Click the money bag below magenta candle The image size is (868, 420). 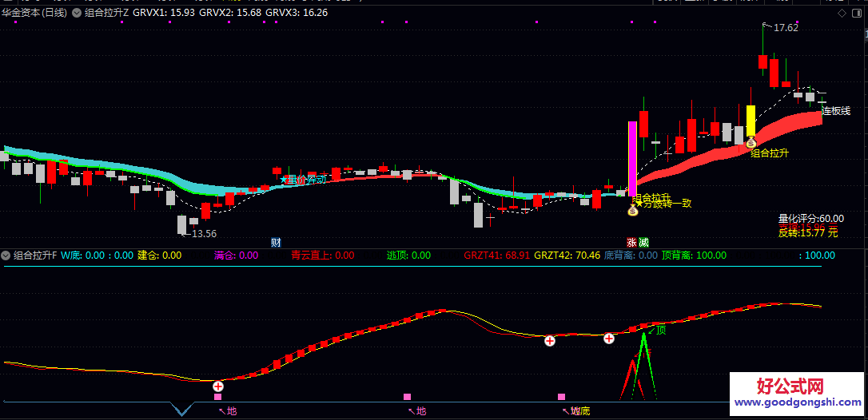point(632,210)
